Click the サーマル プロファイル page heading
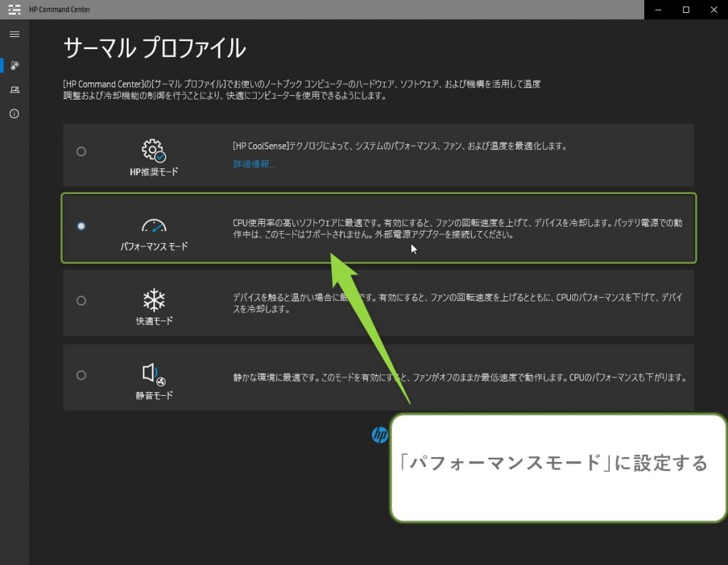Image resolution: width=728 pixels, height=565 pixels. pos(154,48)
